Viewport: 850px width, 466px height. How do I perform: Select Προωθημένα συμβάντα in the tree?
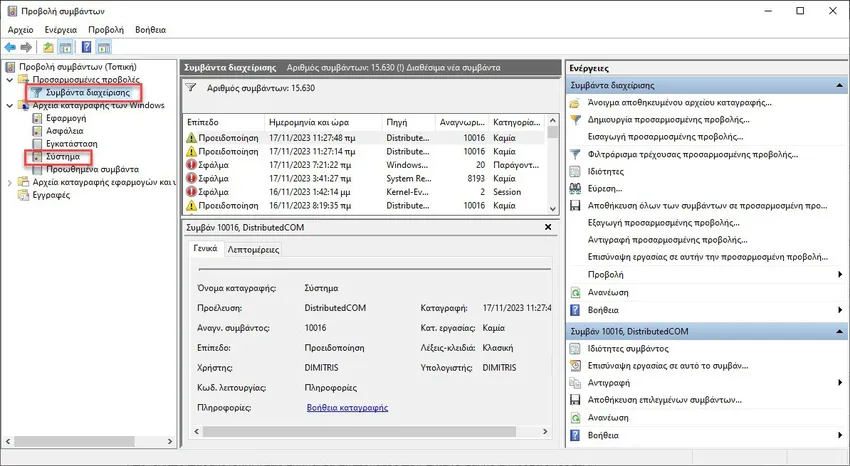93,170
